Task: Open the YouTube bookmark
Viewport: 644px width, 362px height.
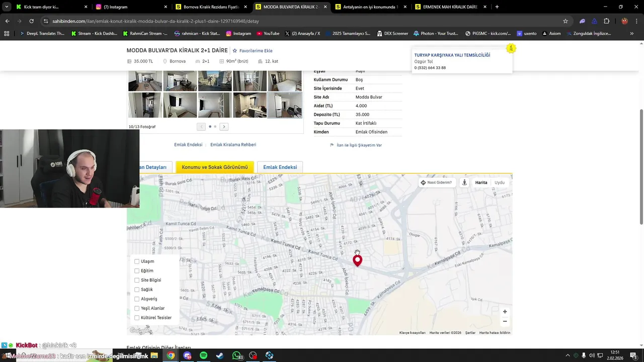Action: tap(267, 34)
